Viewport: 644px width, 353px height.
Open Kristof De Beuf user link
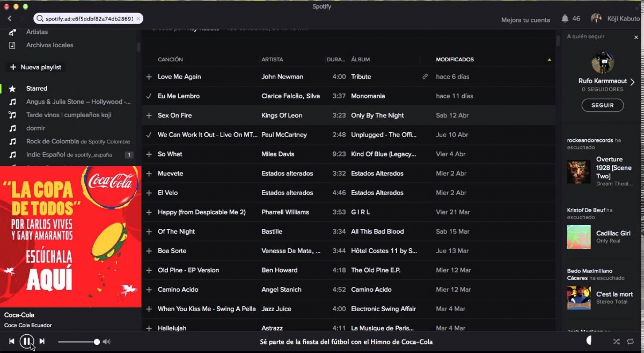pos(586,210)
